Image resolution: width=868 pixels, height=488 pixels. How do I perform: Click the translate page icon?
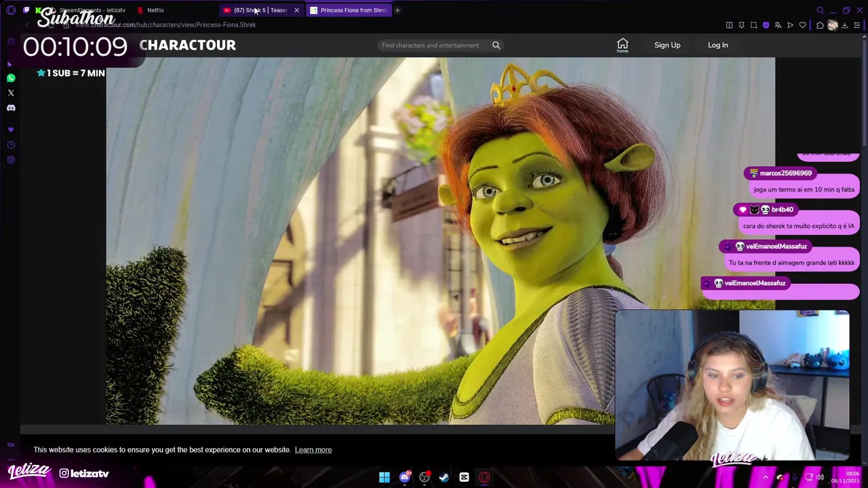(x=778, y=25)
